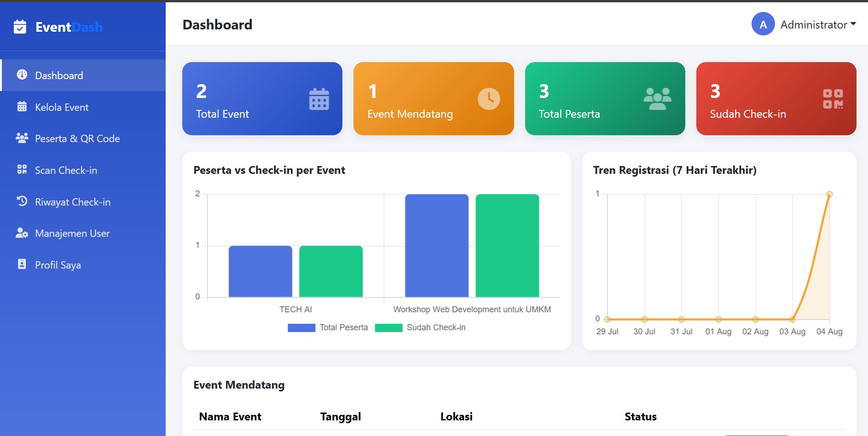Screen dimensions: 868x436
Task: Click the EventDash brand title
Action: tap(69, 27)
